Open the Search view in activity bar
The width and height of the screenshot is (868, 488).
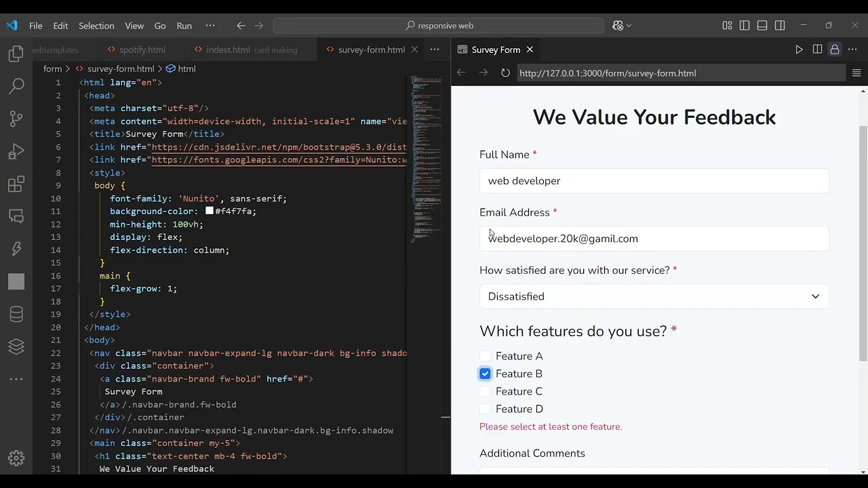tap(16, 86)
